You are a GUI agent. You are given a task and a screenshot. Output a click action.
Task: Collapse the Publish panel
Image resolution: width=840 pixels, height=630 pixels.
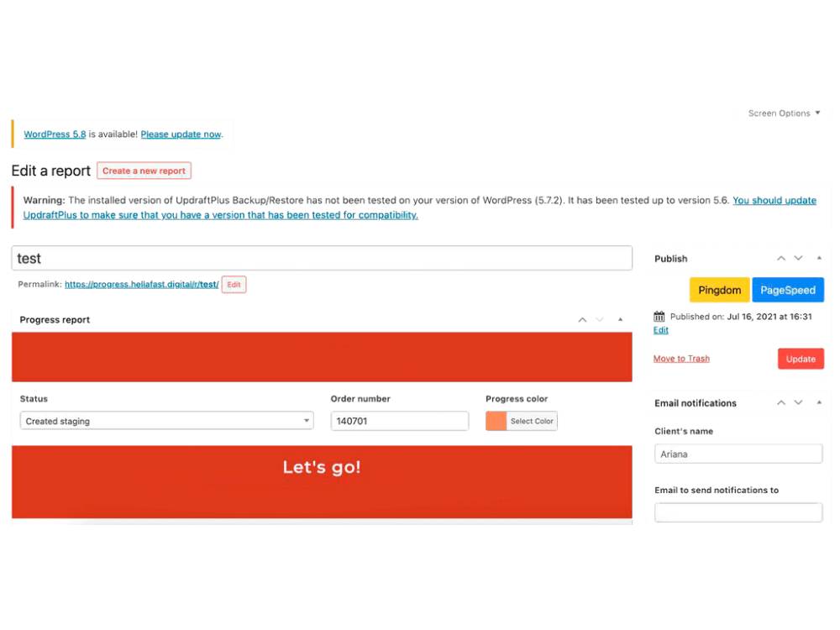[819, 258]
